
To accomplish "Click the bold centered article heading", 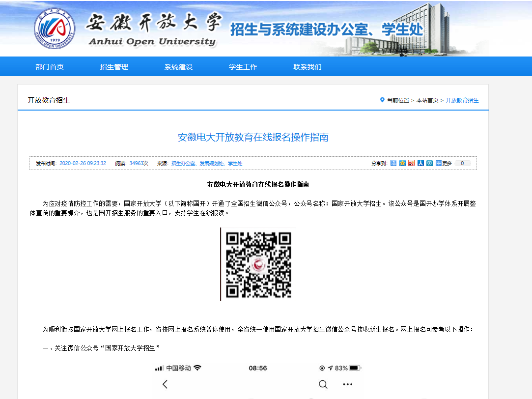I will (x=258, y=184).
